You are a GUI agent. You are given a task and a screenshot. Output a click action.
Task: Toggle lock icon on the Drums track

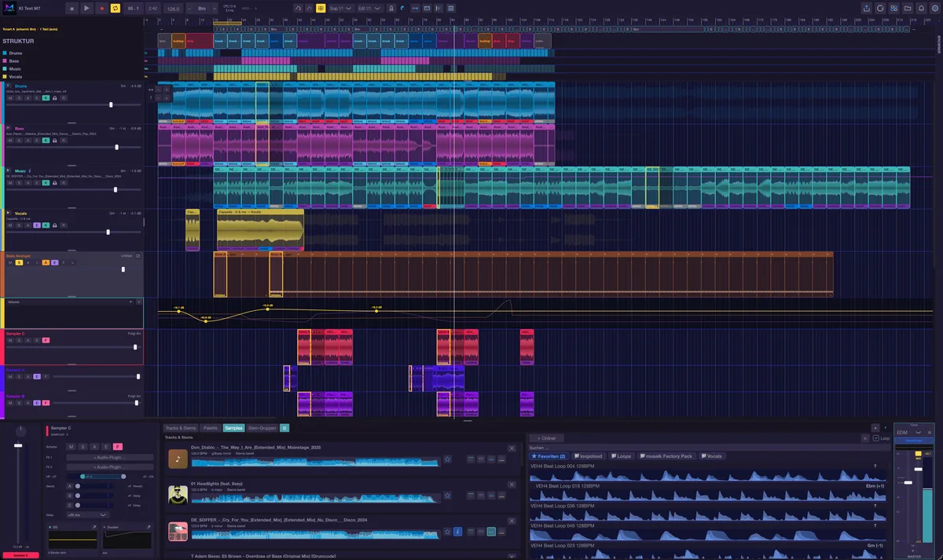click(x=54, y=97)
